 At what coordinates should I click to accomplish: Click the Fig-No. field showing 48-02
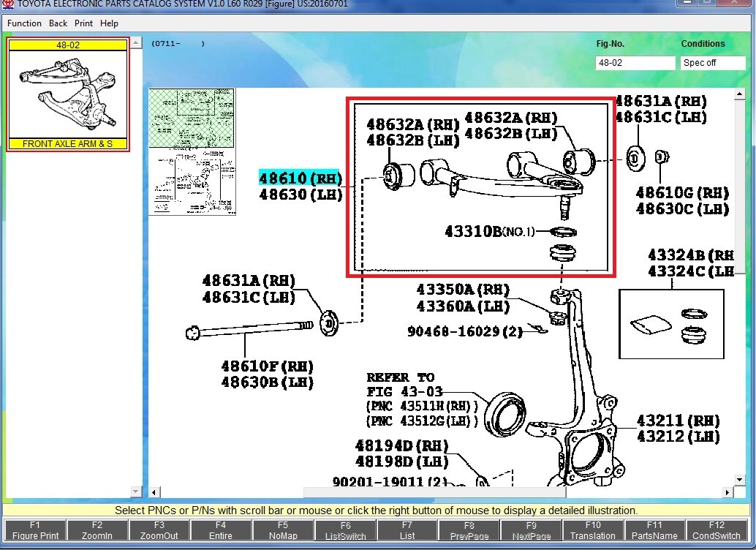(635, 63)
